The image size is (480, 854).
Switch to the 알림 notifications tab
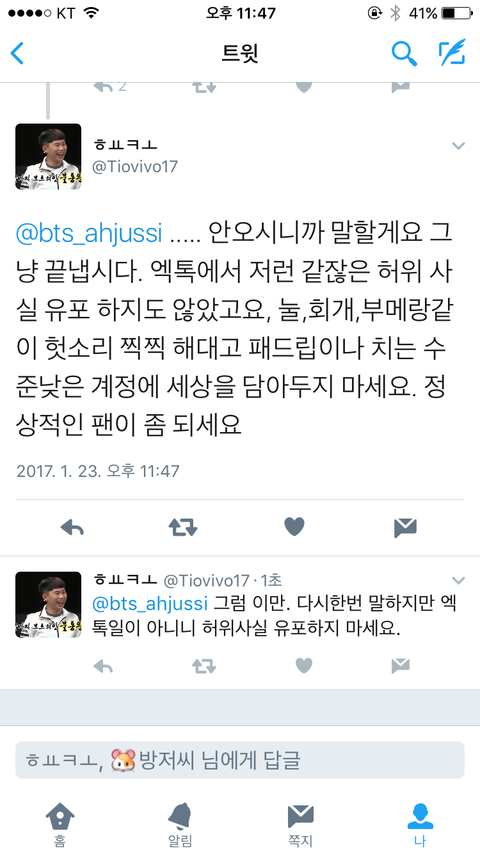tap(180, 825)
